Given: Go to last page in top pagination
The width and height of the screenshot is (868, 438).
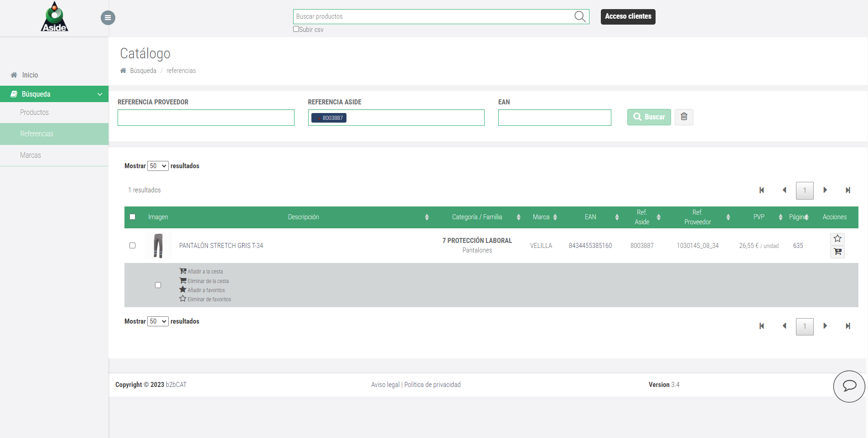Looking at the screenshot, I should (x=847, y=191).
